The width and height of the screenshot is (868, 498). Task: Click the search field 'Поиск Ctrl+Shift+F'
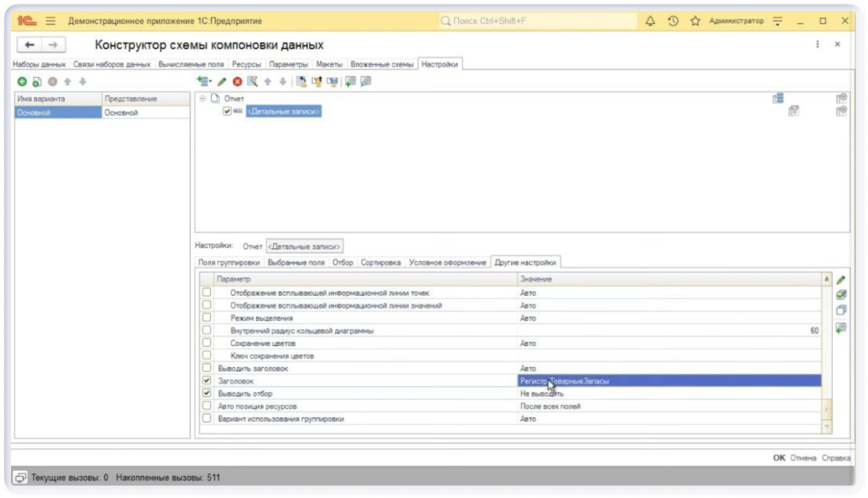[536, 21]
